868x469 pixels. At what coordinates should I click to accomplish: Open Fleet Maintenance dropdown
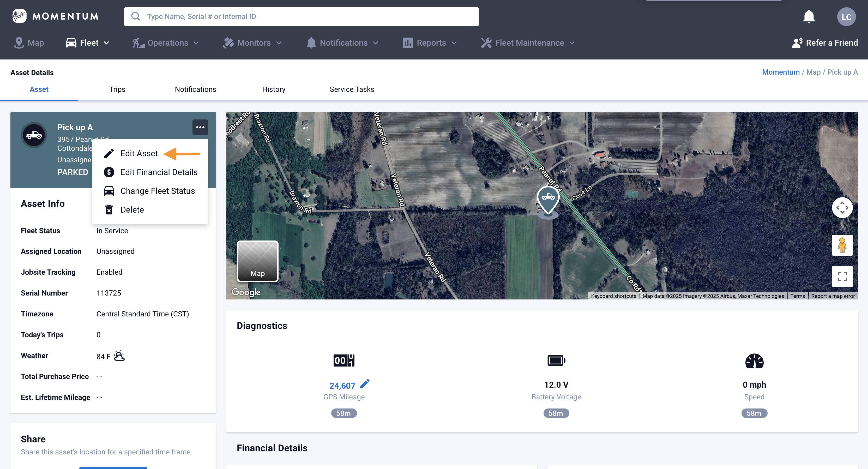tap(528, 43)
